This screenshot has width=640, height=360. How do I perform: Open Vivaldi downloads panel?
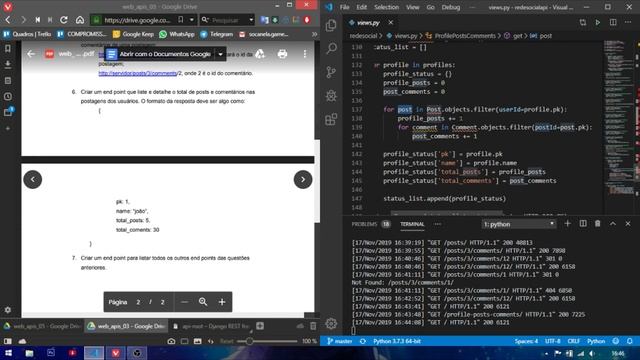click(8, 64)
